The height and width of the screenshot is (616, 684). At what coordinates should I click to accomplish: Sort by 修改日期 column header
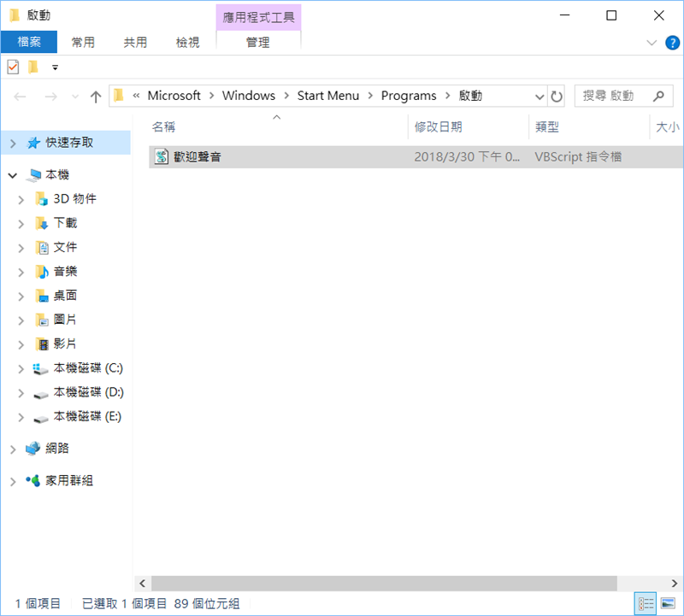[x=439, y=126]
